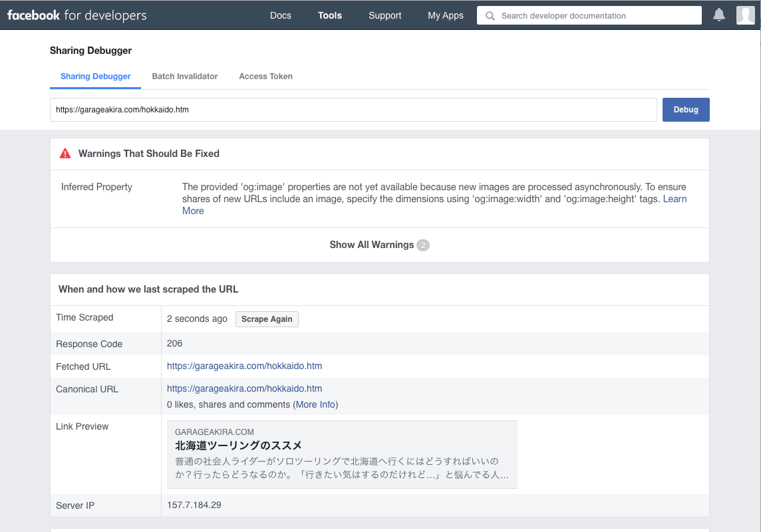Click the Time Scraped label
Image resolution: width=761 pixels, height=532 pixels.
coord(84,317)
